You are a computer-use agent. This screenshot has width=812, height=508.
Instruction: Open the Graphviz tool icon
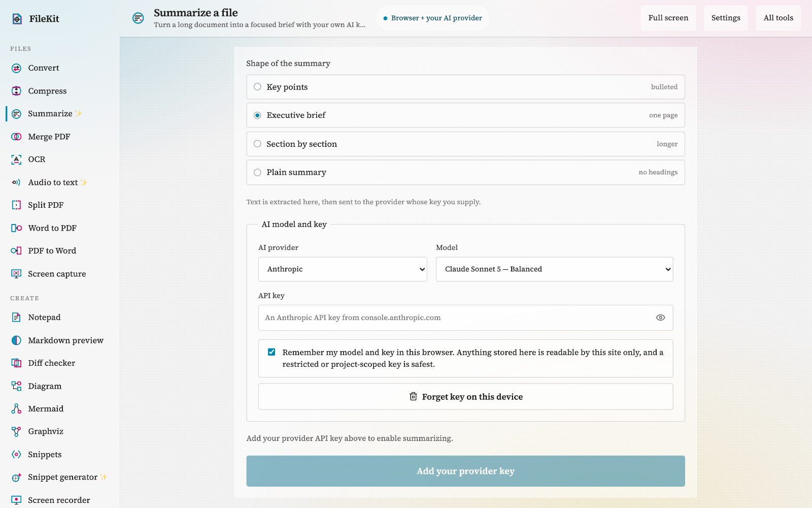(x=16, y=432)
